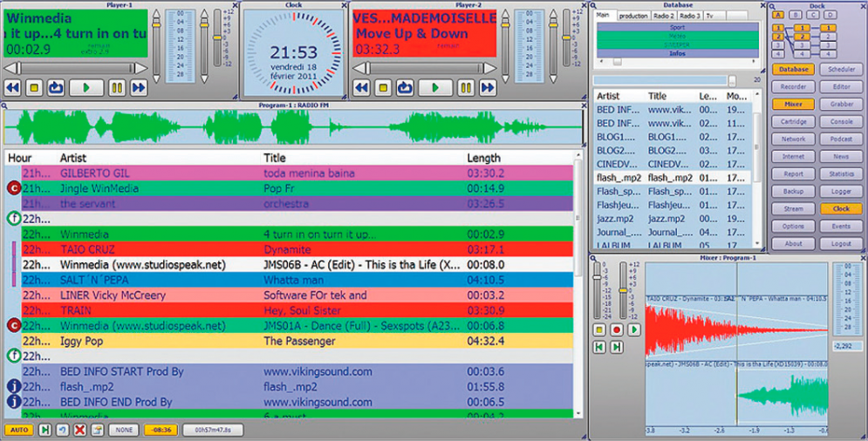Select Iggy Pop The Passenger row
Screen dimensions: 868x441
297,341
